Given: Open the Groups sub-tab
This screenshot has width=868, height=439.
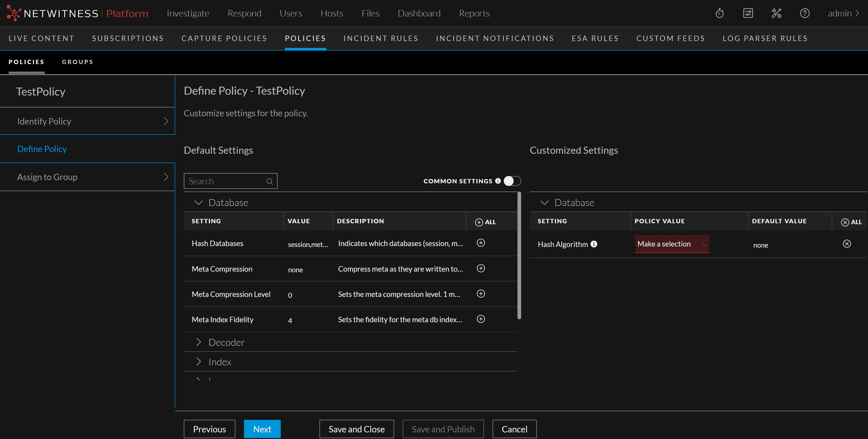Looking at the screenshot, I should point(78,62).
